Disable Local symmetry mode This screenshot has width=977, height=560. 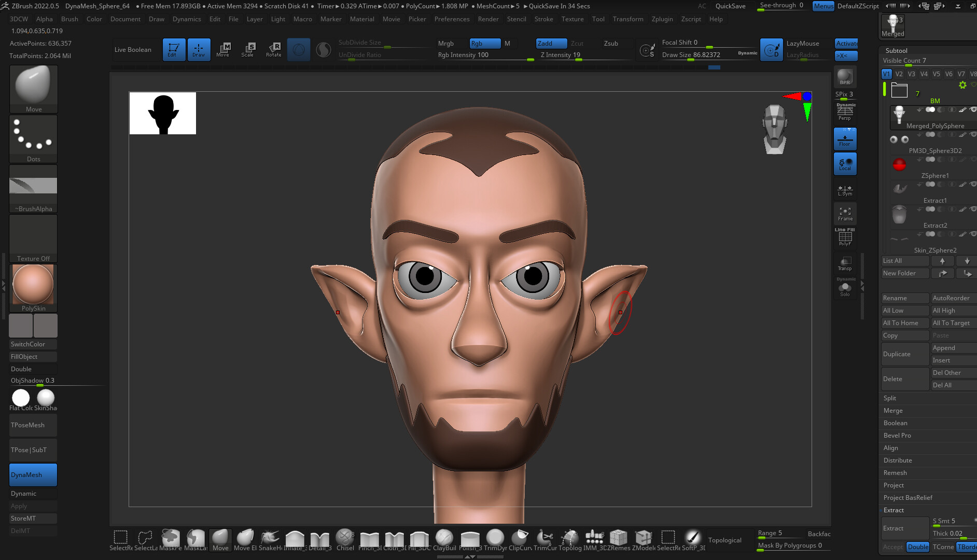coord(845,163)
